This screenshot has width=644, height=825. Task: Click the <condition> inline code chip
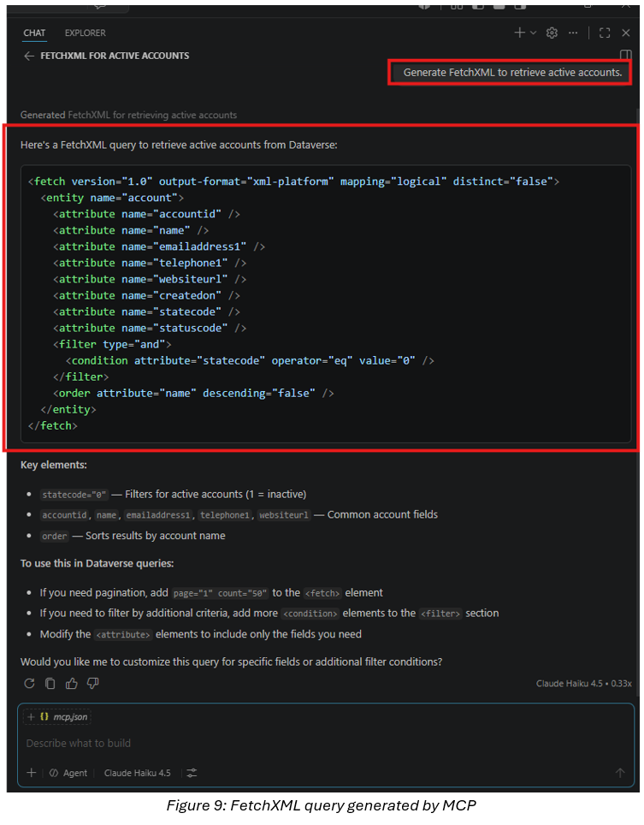pos(310,614)
